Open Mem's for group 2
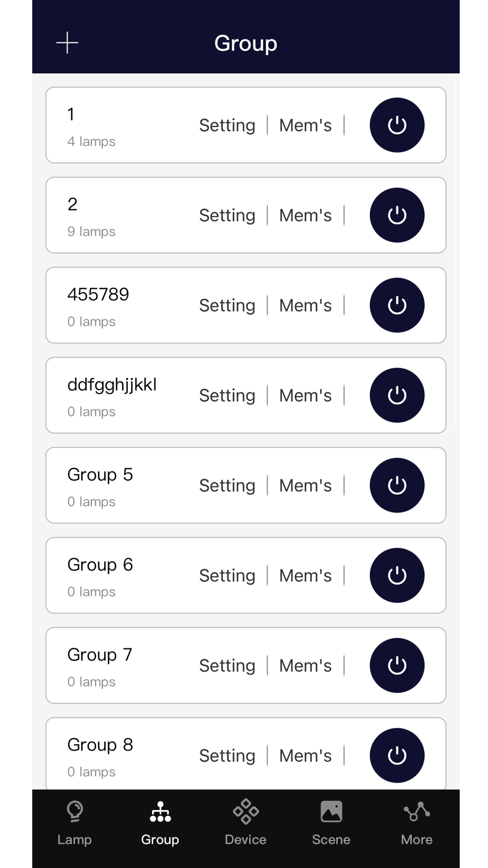Viewport: 488px width, 868px height. pyautogui.click(x=305, y=215)
